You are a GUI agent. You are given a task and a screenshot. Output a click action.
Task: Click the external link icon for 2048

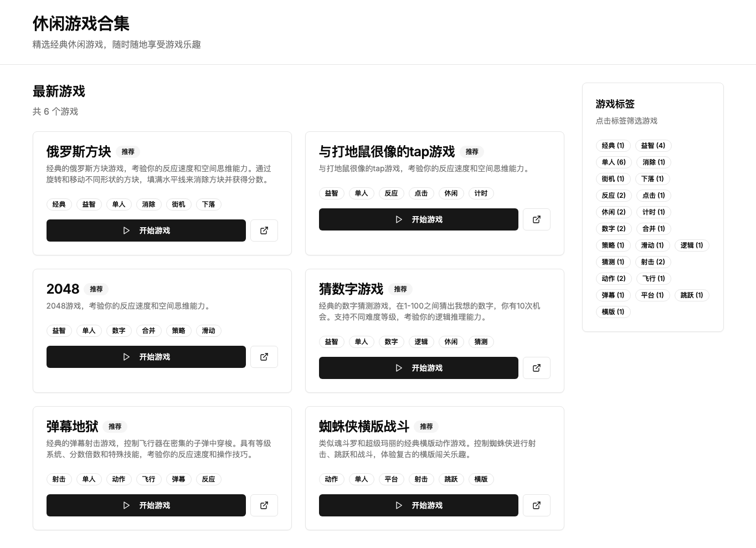264,357
